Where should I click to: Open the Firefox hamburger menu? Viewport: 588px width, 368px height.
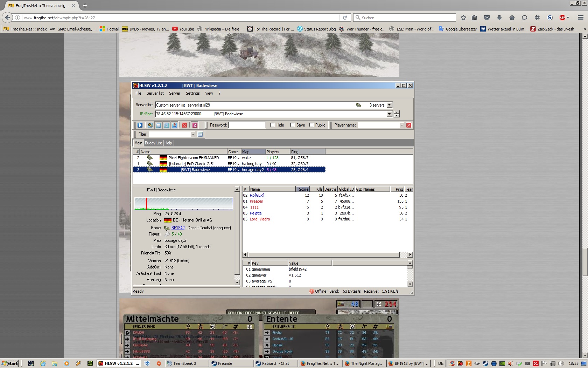click(580, 18)
